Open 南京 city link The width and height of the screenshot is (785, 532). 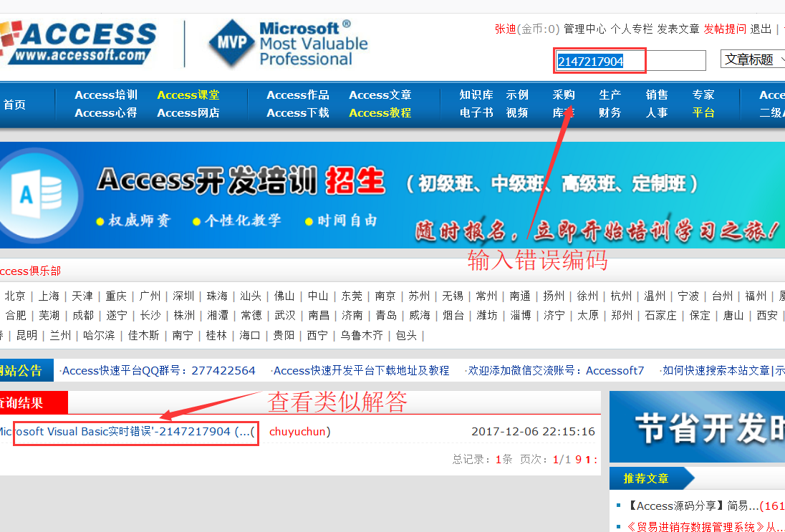(385, 296)
